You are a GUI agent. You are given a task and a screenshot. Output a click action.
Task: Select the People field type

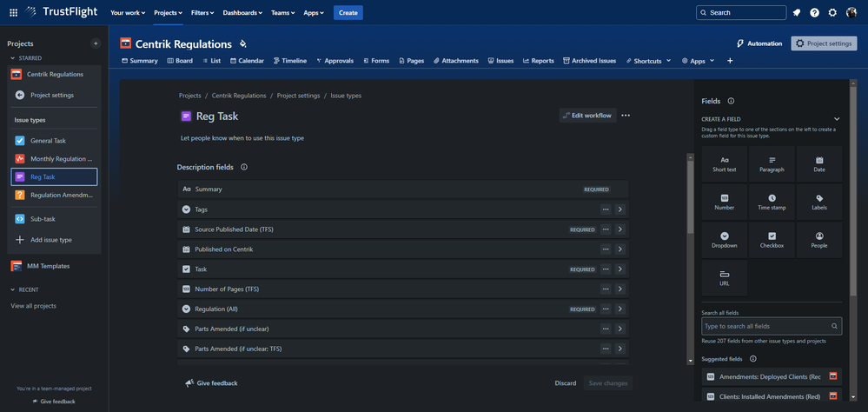click(819, 240)
